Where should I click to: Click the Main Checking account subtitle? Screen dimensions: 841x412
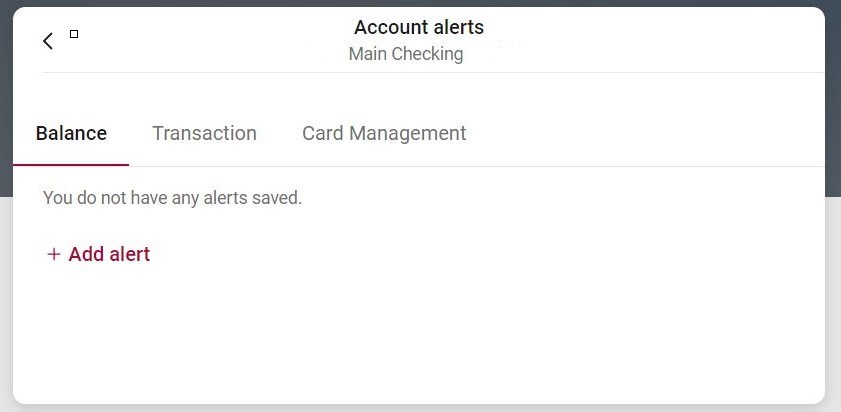[406, 54]
